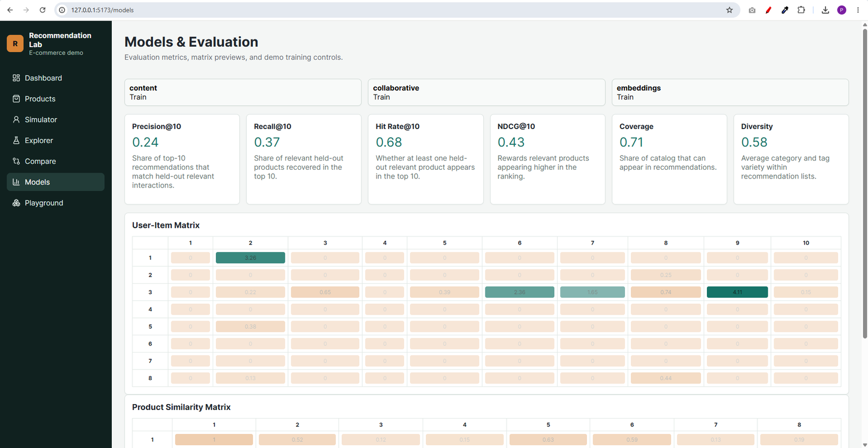Screen dimensions: 868x448
Task: Click the User-Item Matrix heading
Action: (166, 225)
